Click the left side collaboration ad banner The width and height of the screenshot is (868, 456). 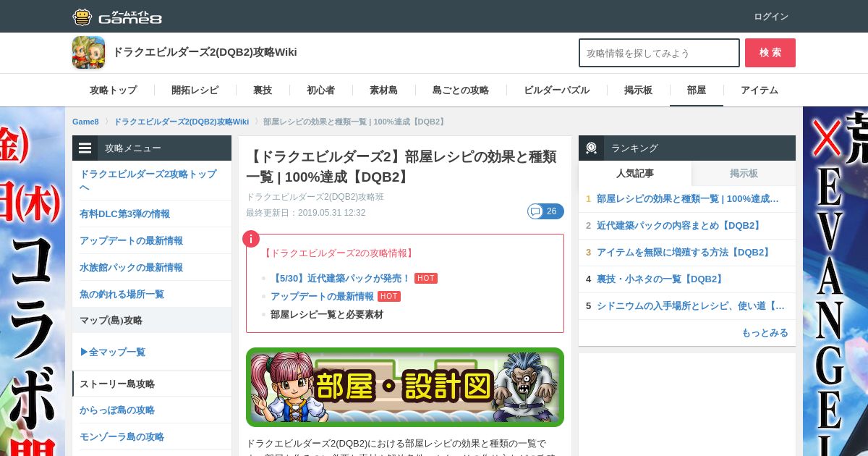[x=33, y=282]
